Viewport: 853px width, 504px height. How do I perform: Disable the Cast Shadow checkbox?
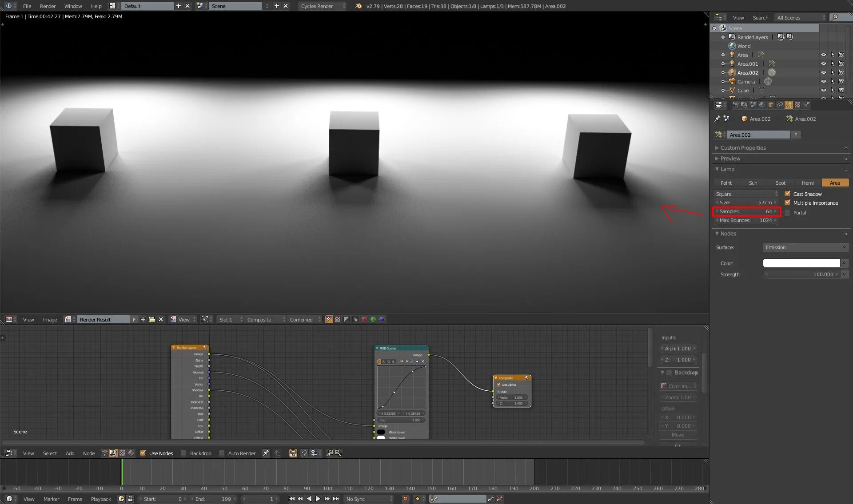[788, 194]
